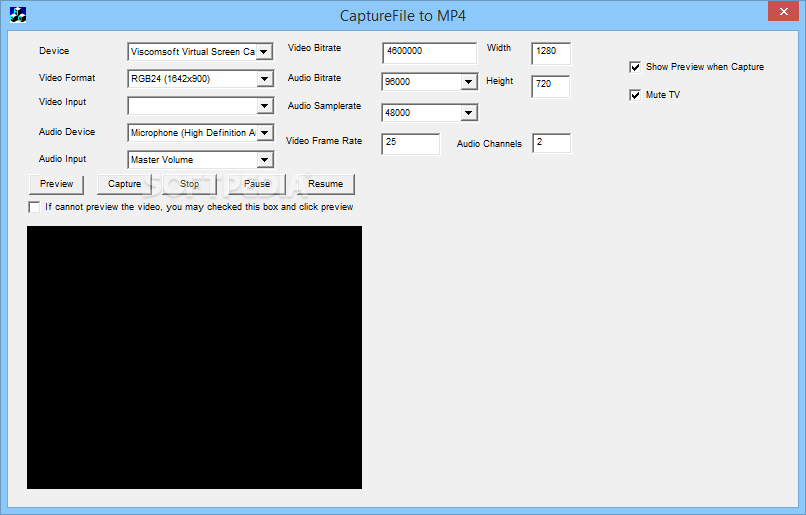Click the 'Audio Bitrate' label text
Viewport: 806px width, 515px height.
(x=314, y=78)
